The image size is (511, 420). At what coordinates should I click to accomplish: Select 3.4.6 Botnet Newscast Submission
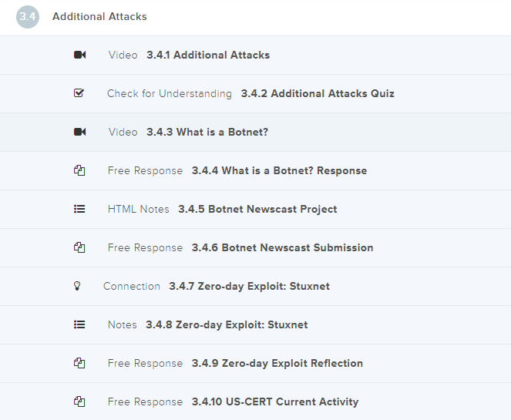[x=282, y=247]
